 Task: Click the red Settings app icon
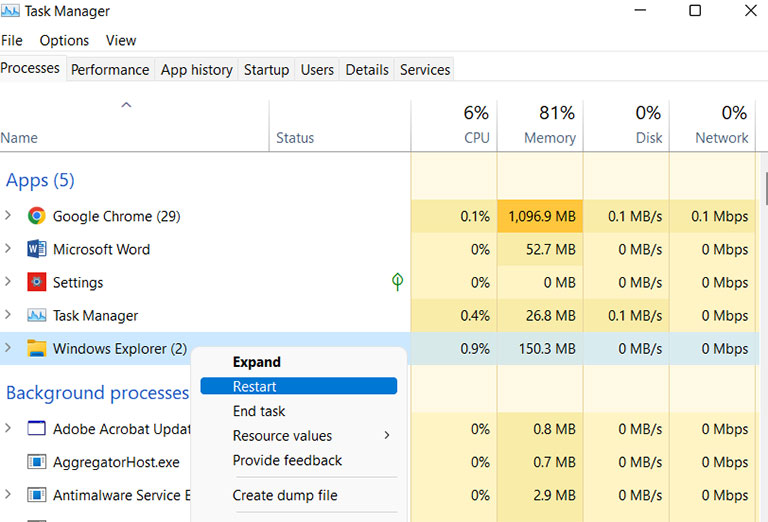(37, 282)
